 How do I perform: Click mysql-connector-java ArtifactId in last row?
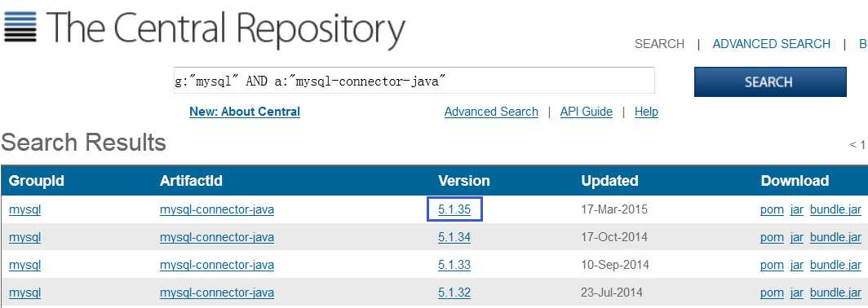pos(217,293)
